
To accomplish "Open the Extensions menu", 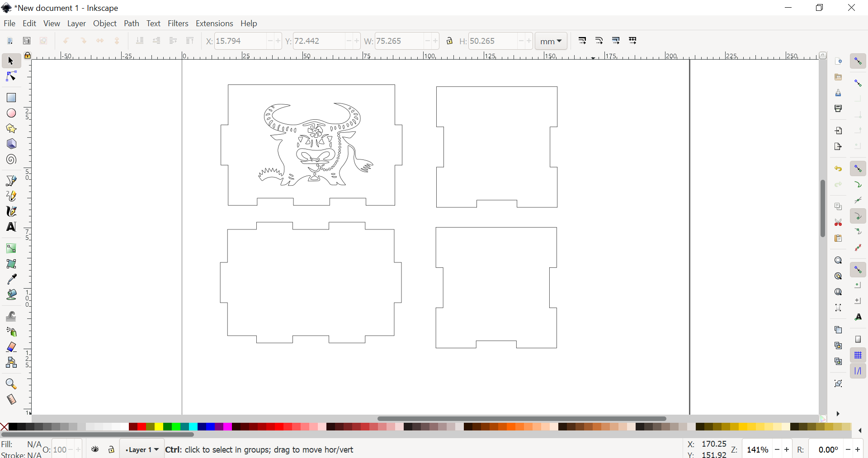I will point(215,23).
